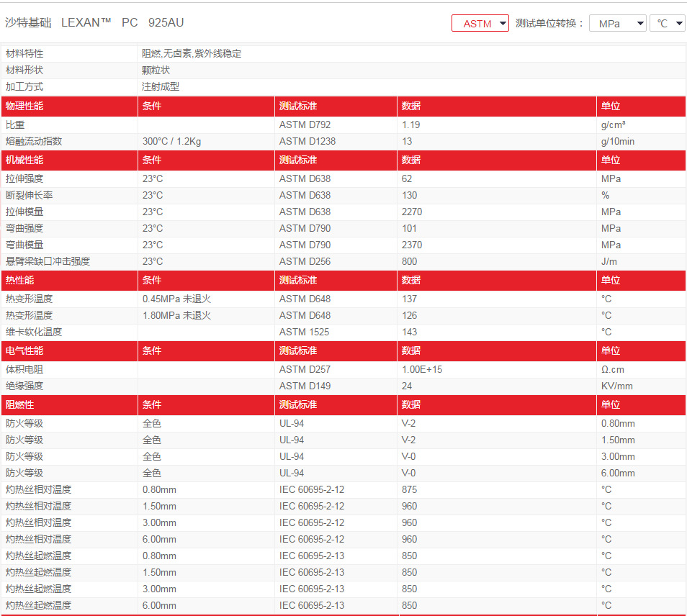
Task: Click the title text 沙特基础 LEXAN™ PC 925AU
Action: [x=94, y=22]
